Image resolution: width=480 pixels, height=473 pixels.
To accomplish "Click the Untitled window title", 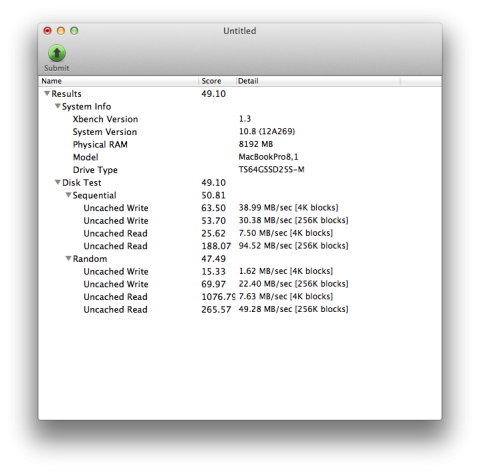I will (240, 31).
